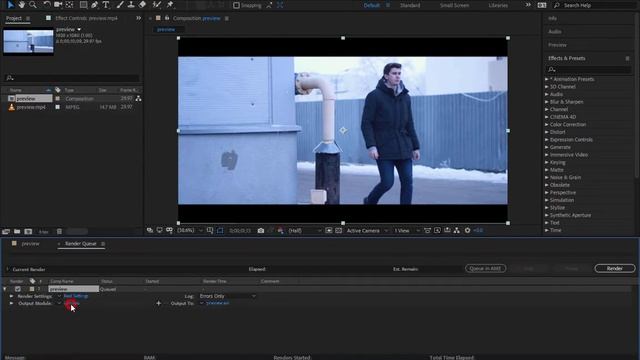The image size is (640, 360).
Task: Open the magnification ratio dropdown
Action: click(190, 231)
